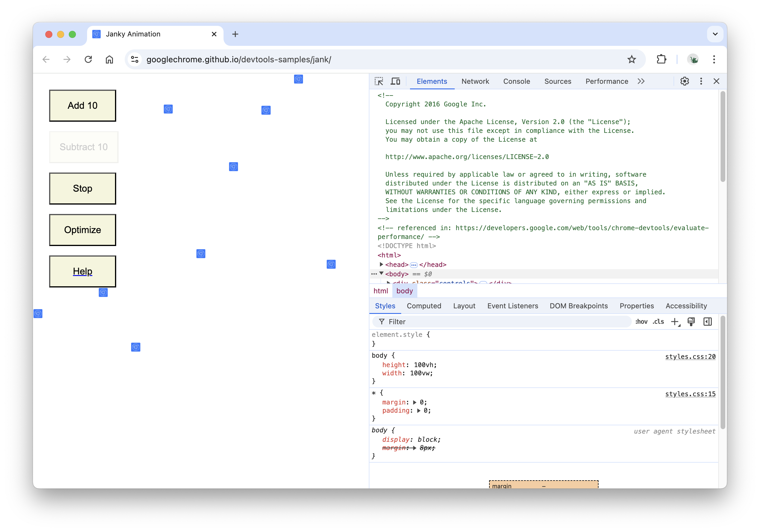The height and width of the screenshot is (532, 760).
Task: Click the inspect element picker icon
Action: click(379, 81)
